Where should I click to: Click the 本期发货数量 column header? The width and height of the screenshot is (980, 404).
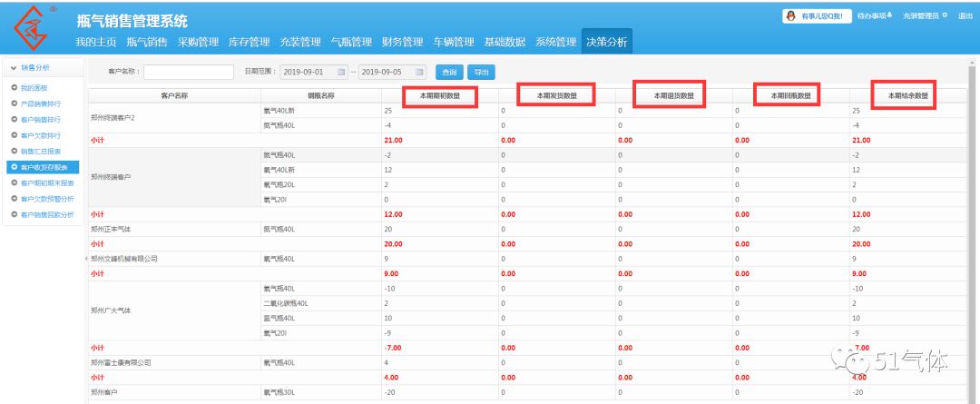(x=556, y=95)
